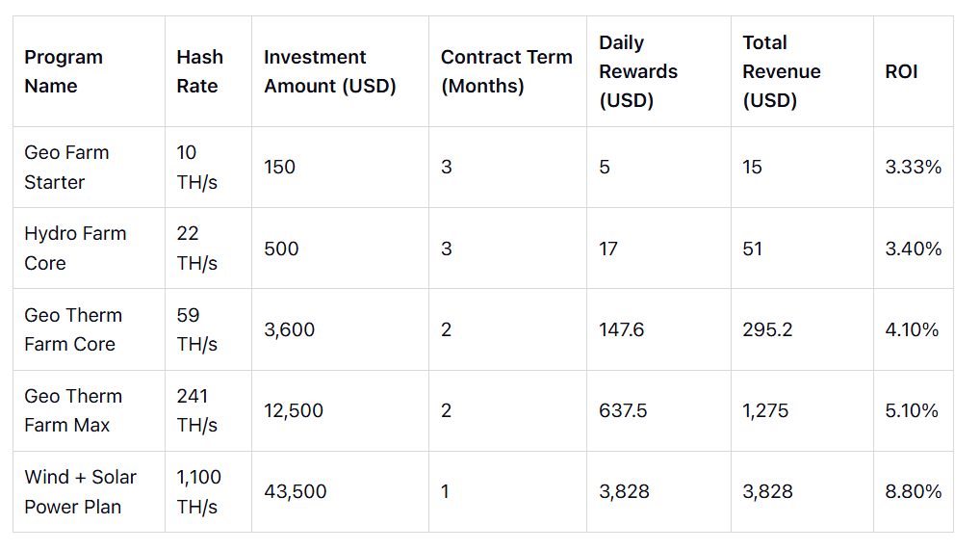Click the Contract Term (Months) header
This screenshot has width=980, height=550.
pos(506,71)
